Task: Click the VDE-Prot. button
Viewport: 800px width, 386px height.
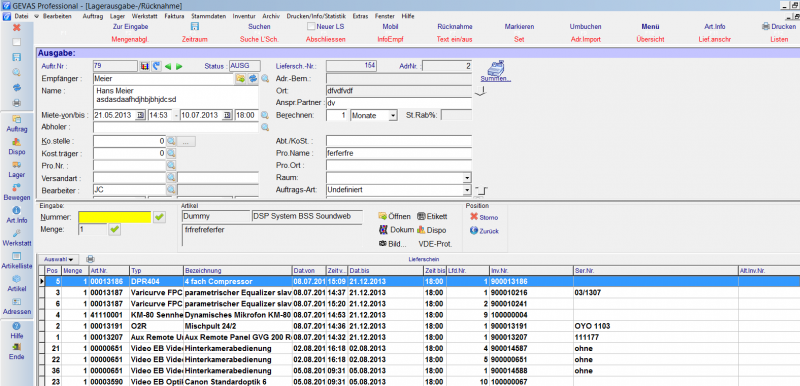Action: click(435, 244)
